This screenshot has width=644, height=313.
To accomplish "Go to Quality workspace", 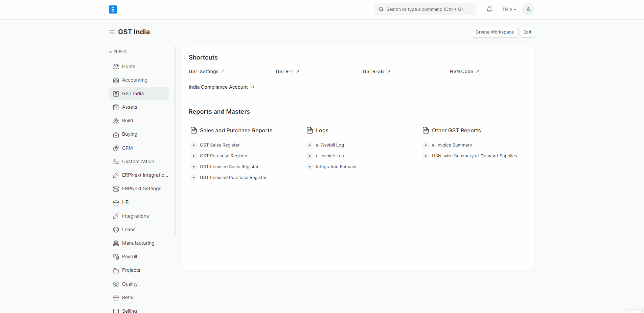I will click(139, 284).
